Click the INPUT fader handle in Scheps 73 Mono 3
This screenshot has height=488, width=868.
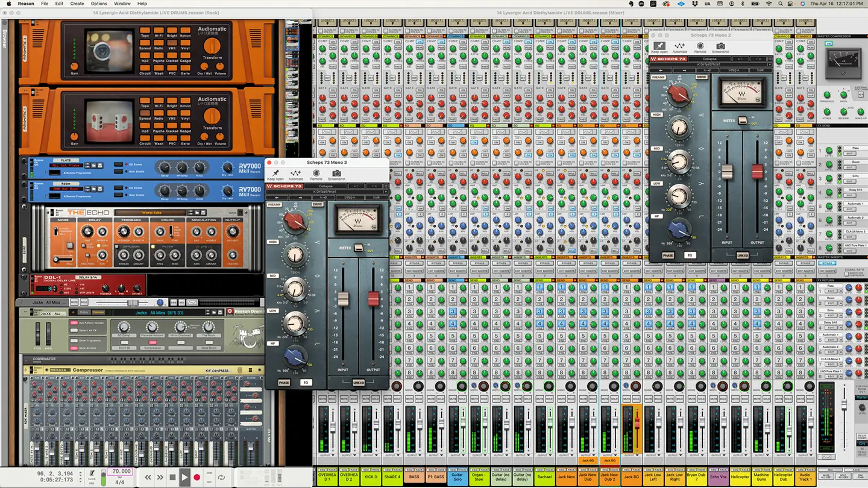pyautogui.click(x=343, y=298)
